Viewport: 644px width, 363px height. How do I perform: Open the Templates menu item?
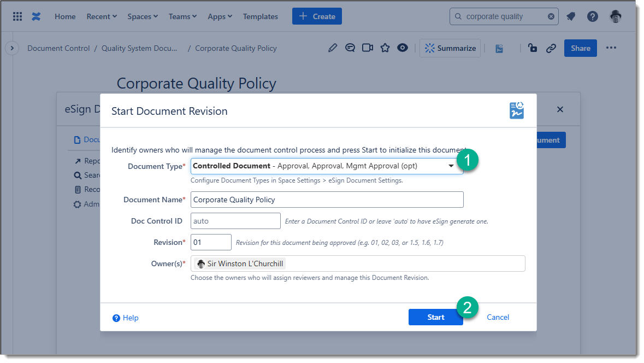point(261,16)
